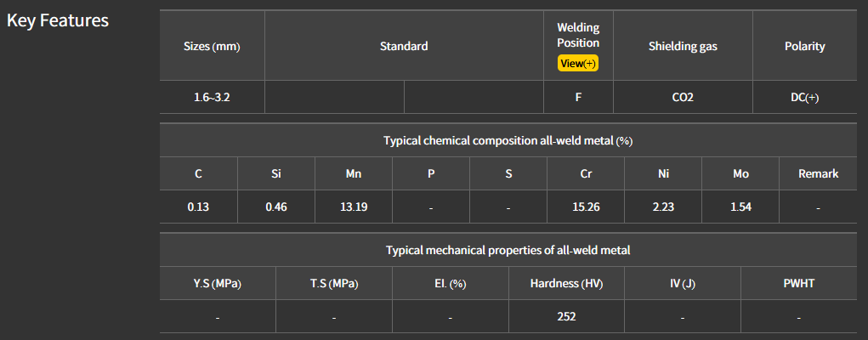
Task: Select the Hardness (HV) column header
Action: (566, 284)
